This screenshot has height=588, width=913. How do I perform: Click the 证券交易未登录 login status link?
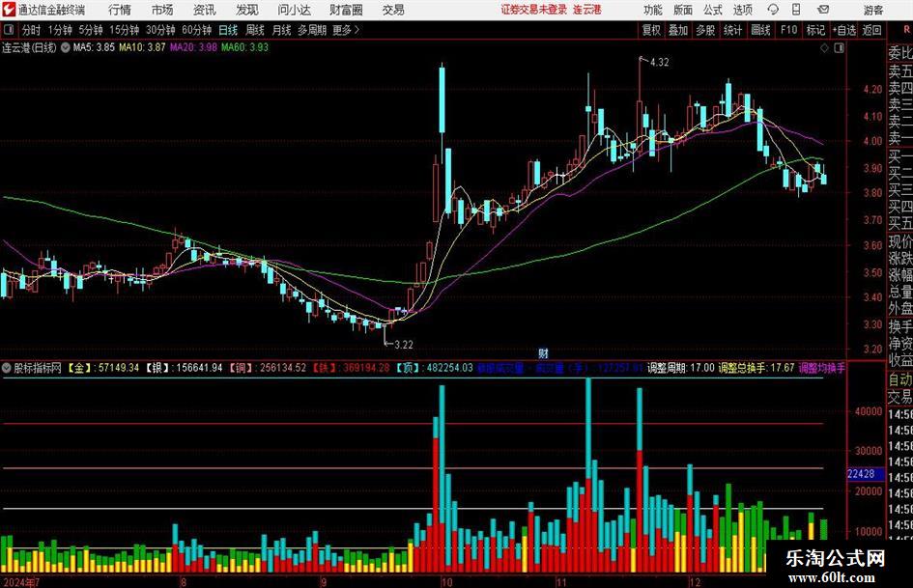pyautogui.click(x=534, y=10)
